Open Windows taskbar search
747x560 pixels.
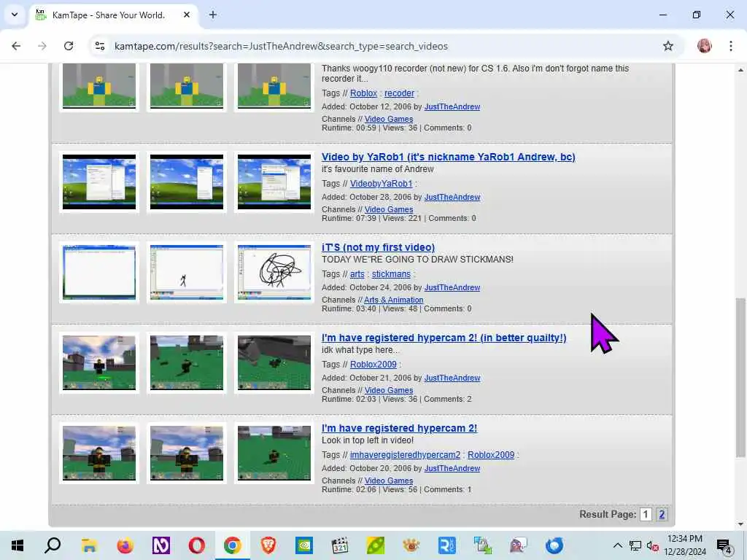[x=53, y=545]
